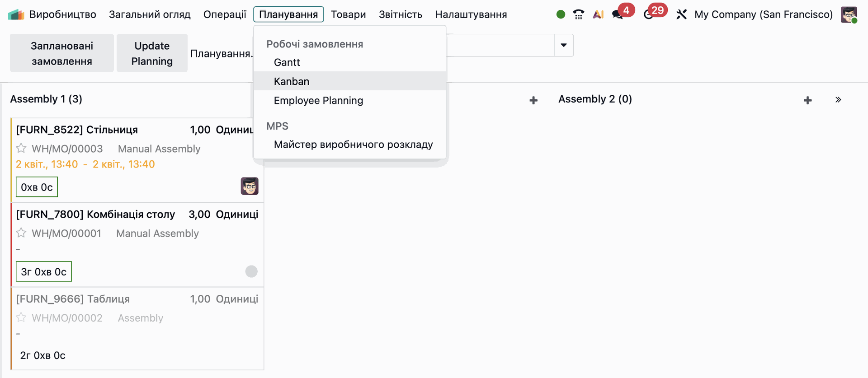Select Kanban from the planning menu

pyautogui.click(x=292, y=81)
